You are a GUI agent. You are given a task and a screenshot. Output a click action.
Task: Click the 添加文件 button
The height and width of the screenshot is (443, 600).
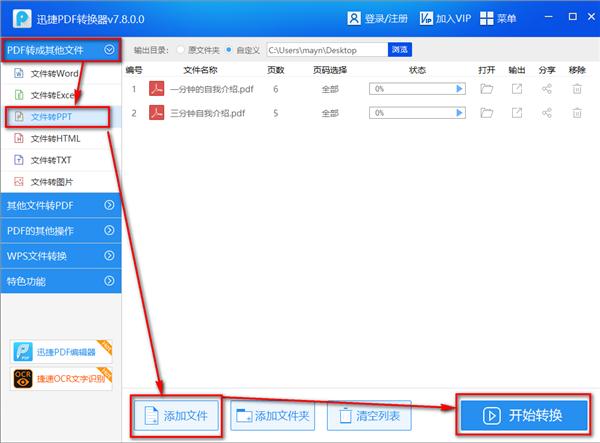click(x=176, y=415)
